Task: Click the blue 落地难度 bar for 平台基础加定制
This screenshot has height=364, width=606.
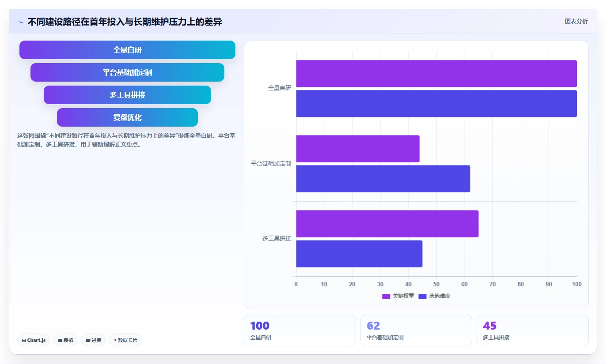Action: pos(383,179)
